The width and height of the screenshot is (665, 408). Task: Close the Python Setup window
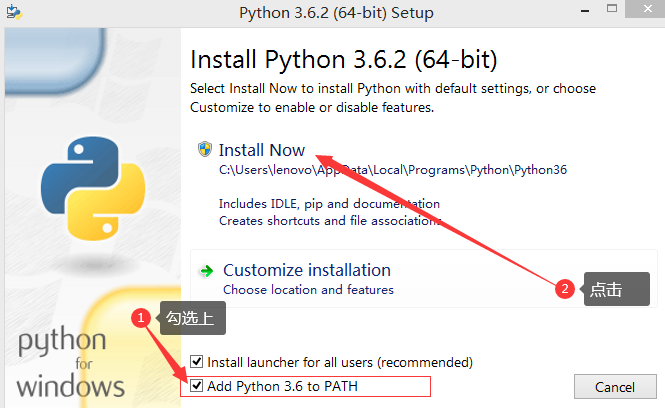tap(648, 8)
